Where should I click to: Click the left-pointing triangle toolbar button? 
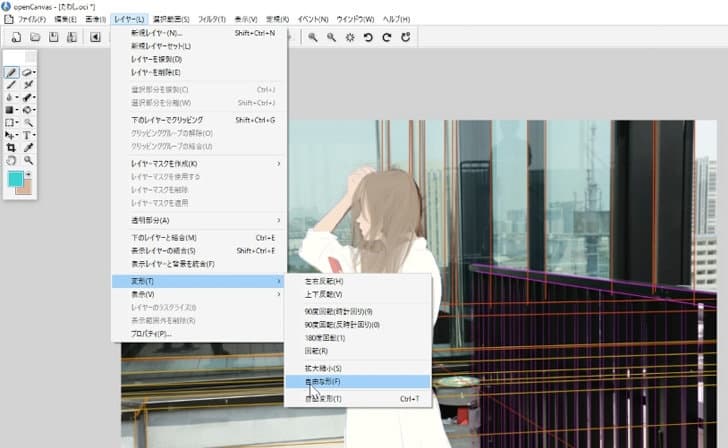tap(95, 37)
